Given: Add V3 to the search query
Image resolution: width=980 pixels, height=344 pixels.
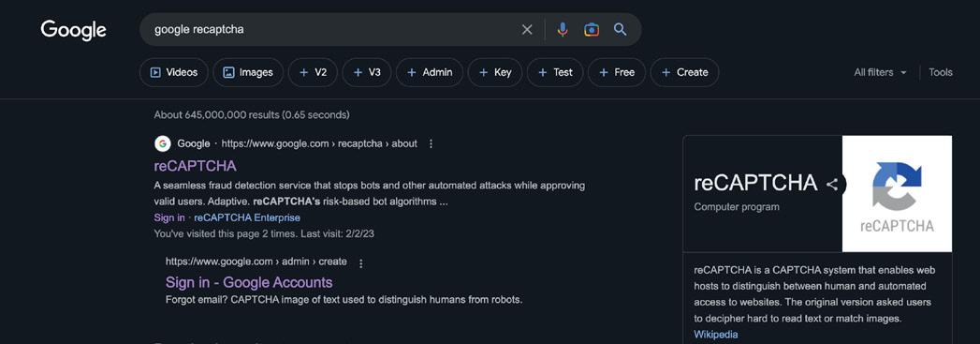Looking at the screenshot, I should [367, 72].
